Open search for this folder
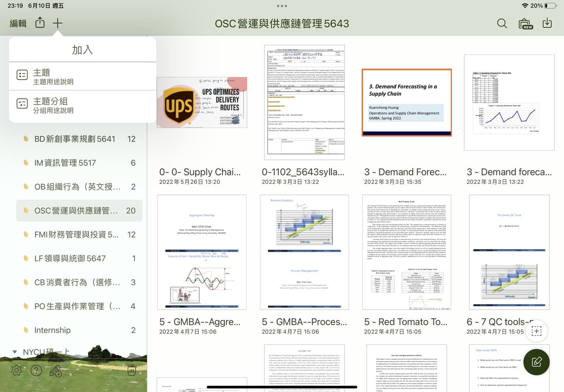 point(502,23)
